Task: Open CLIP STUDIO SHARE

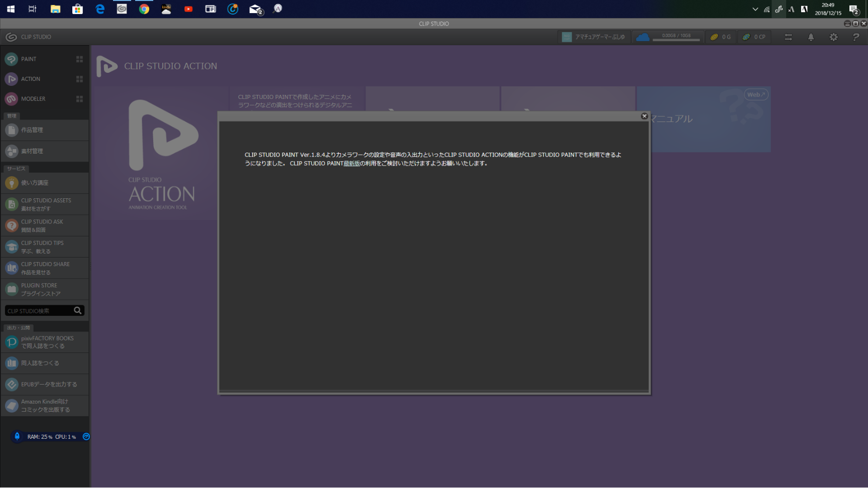Action: point(45,268)
